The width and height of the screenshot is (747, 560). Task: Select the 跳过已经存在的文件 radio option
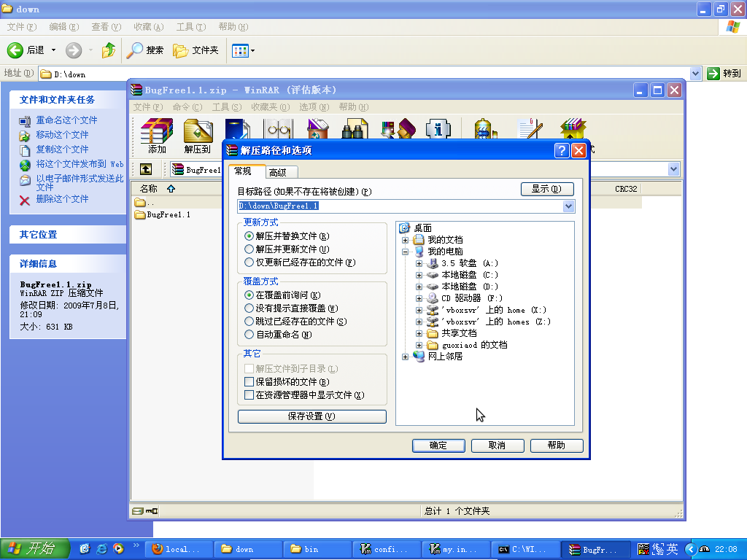[249, 322]
